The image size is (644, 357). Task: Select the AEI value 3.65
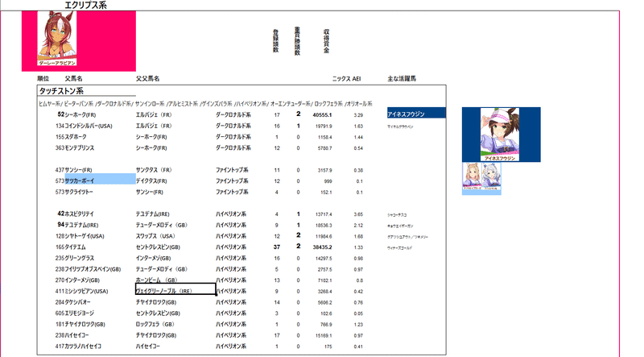tap(358, 214)
